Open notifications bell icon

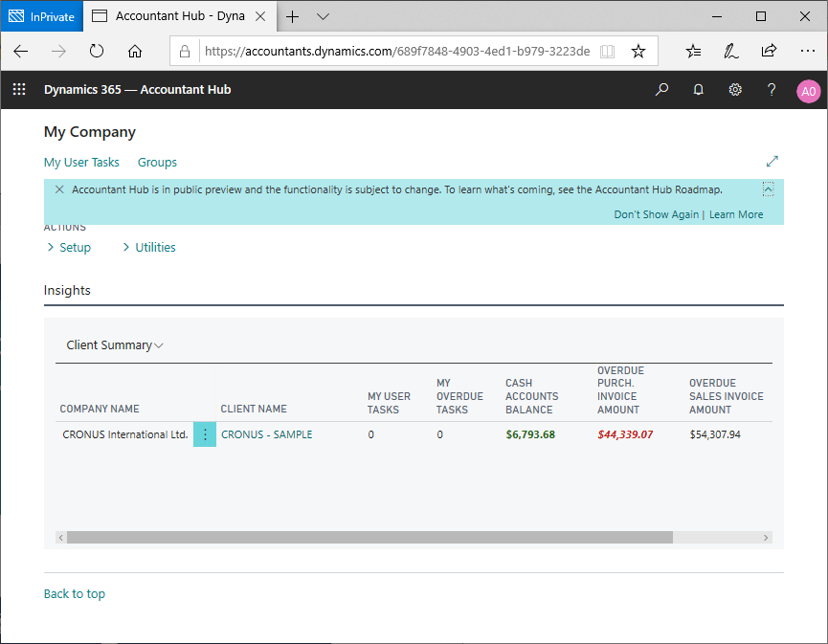click(x=698, y=90)
